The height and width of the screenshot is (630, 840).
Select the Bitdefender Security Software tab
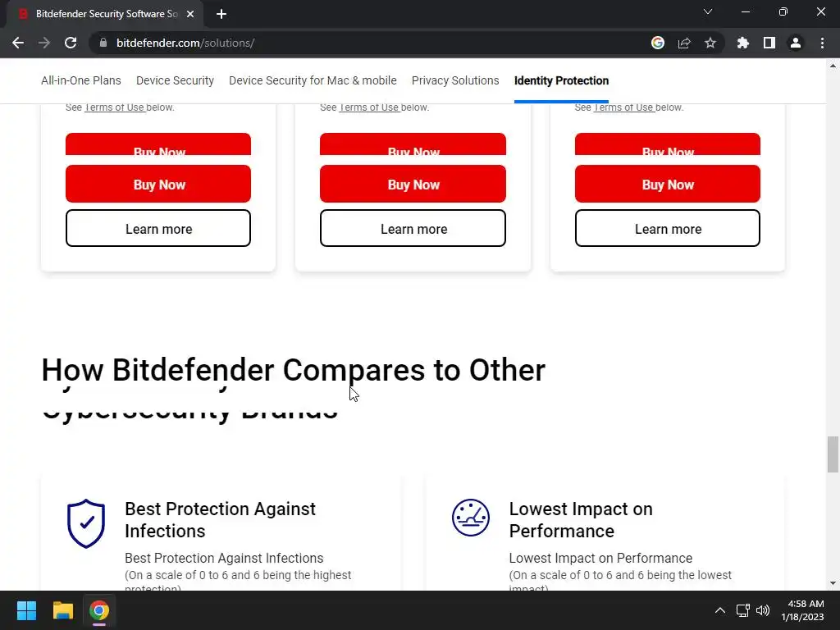[x=106, y=14]
